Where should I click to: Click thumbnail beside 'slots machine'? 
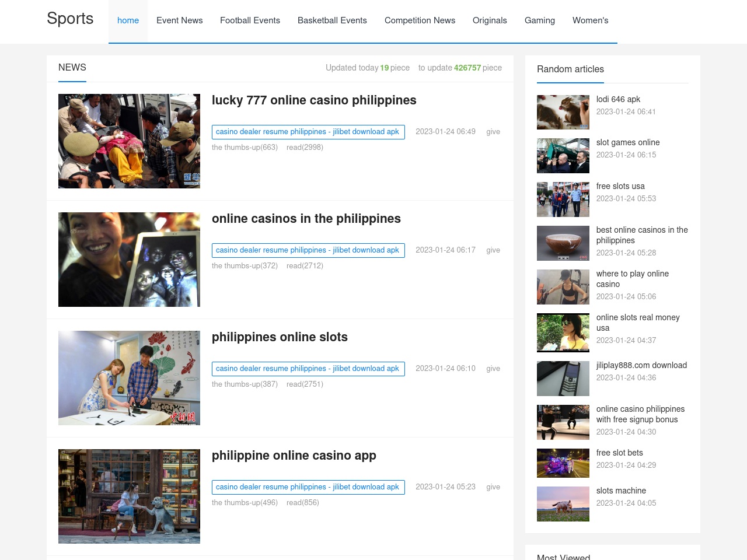[563, 504]
